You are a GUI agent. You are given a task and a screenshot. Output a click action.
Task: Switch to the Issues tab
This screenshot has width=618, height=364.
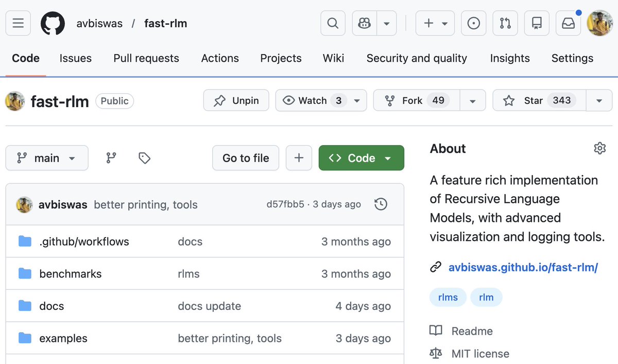[x=76, y=58]
